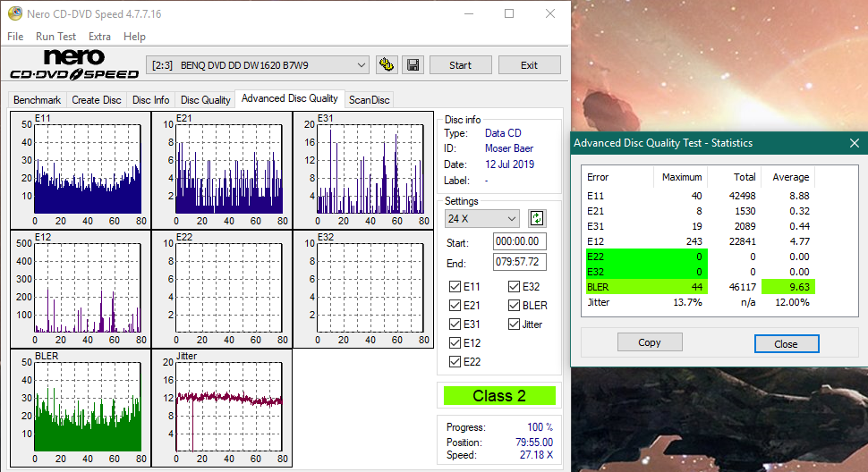
Task: Click the position value 79:55.00
Action: click(533, 442)
